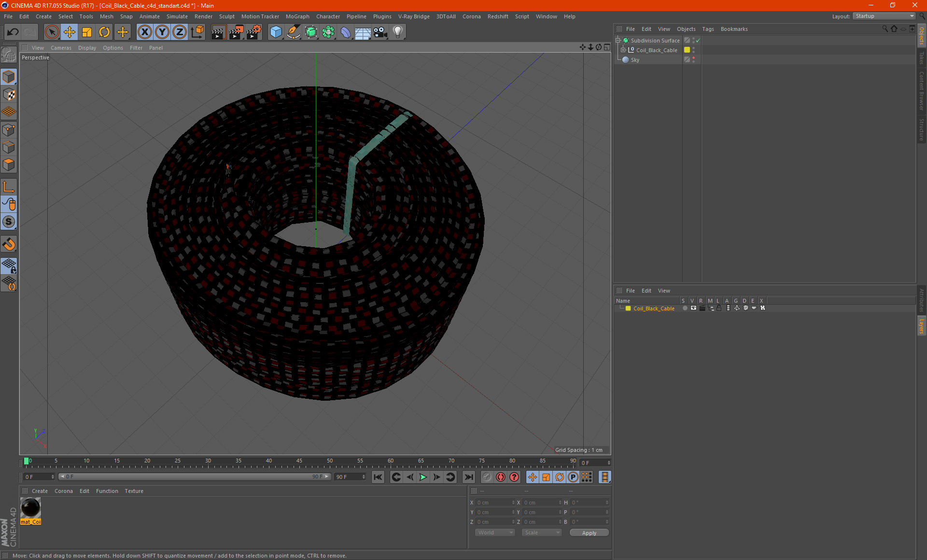Open the Structure side tab
The width and height of the screenshot is (927, 560).
(x=922, y=129)
